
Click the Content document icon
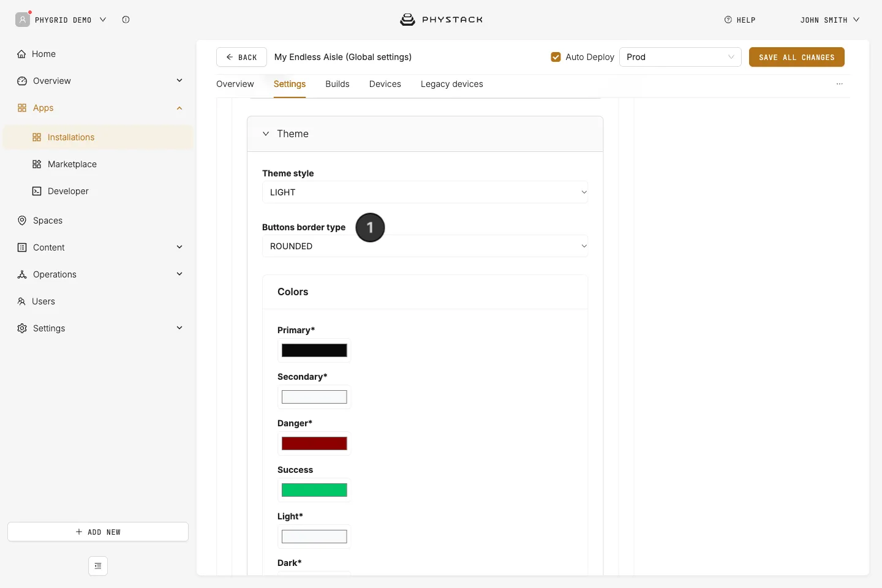pos(22,247)
